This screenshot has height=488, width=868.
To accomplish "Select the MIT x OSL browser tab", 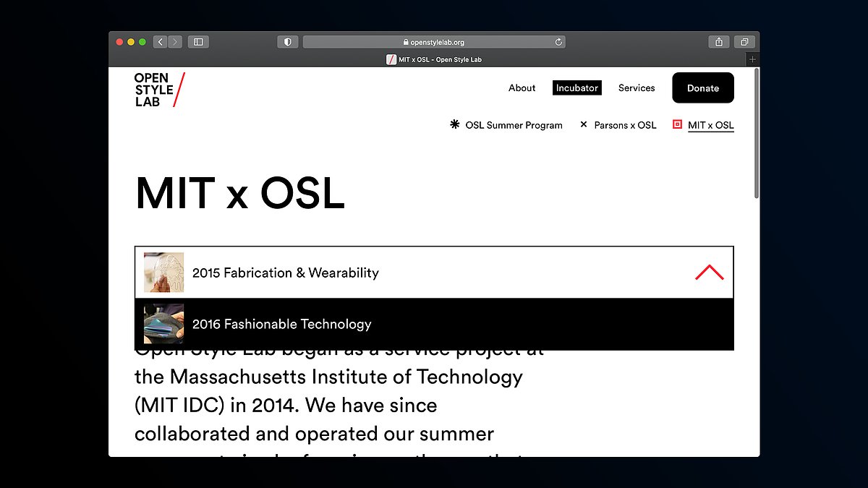I will coord(434,59).
